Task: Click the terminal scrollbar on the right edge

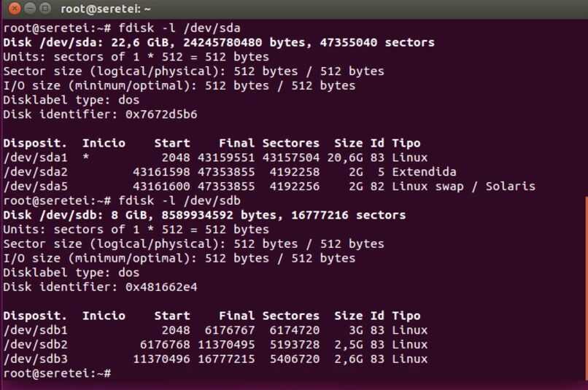Action: point(586,289)
